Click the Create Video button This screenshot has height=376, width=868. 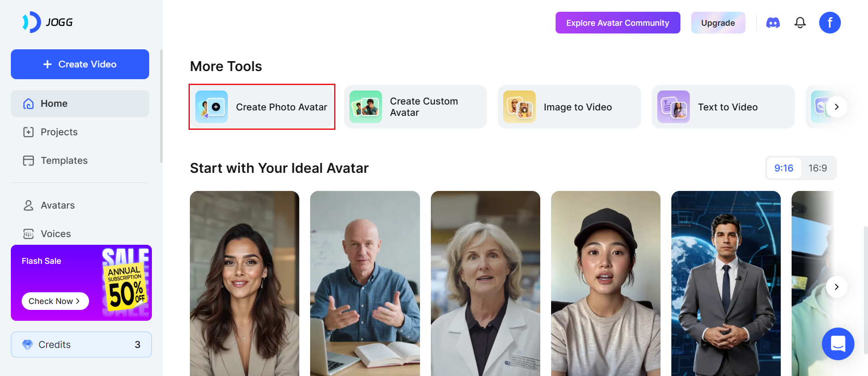(80, 64)
